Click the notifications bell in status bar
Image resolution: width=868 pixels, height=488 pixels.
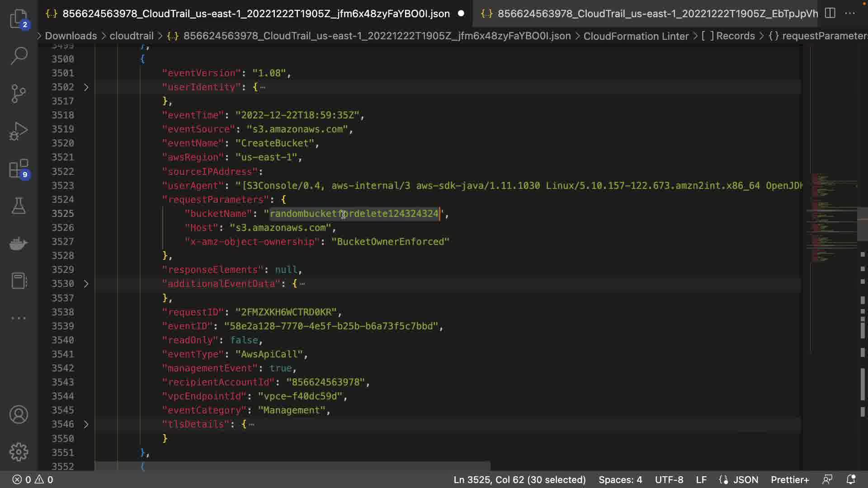850,479
